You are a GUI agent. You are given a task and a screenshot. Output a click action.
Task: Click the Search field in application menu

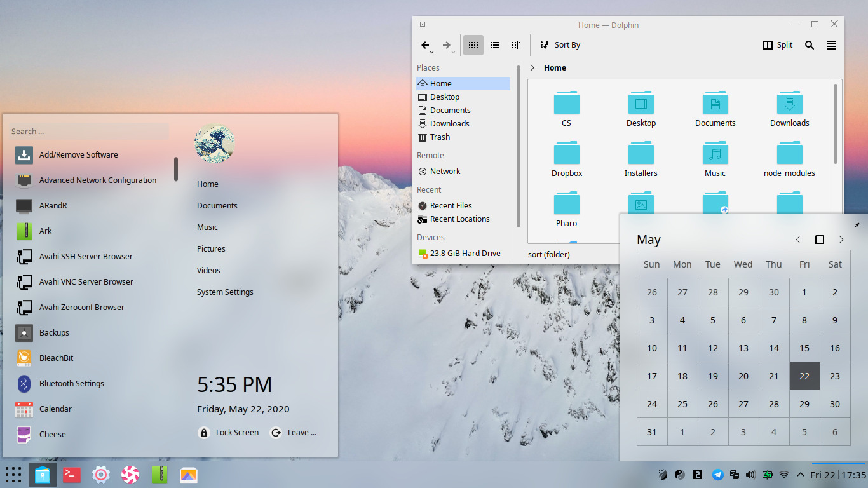click(x=89, y=132)
